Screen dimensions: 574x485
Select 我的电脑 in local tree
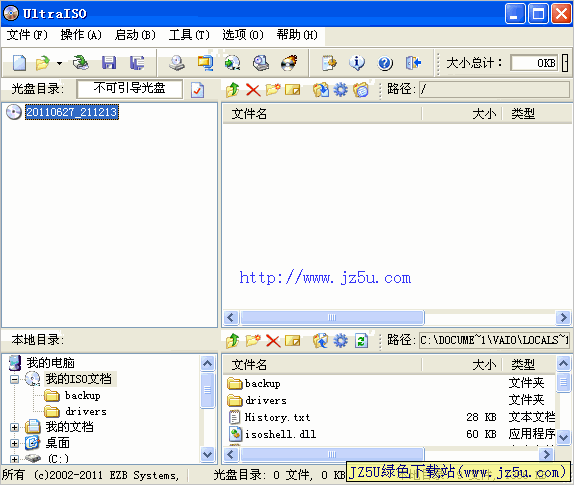coord(51,362)
